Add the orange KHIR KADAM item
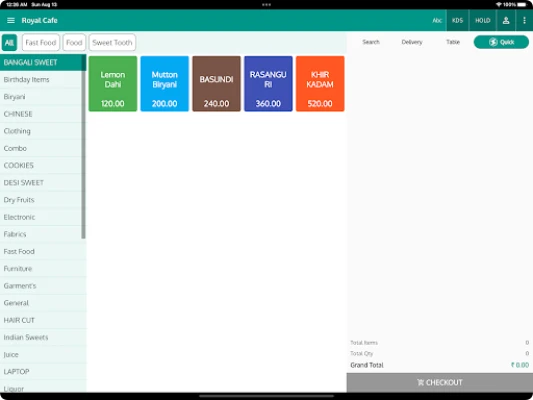 point(320,84)
